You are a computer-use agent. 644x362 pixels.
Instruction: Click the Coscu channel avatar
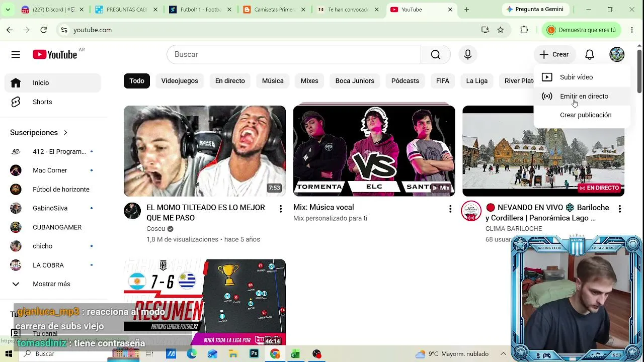click(x=132, y=211)
